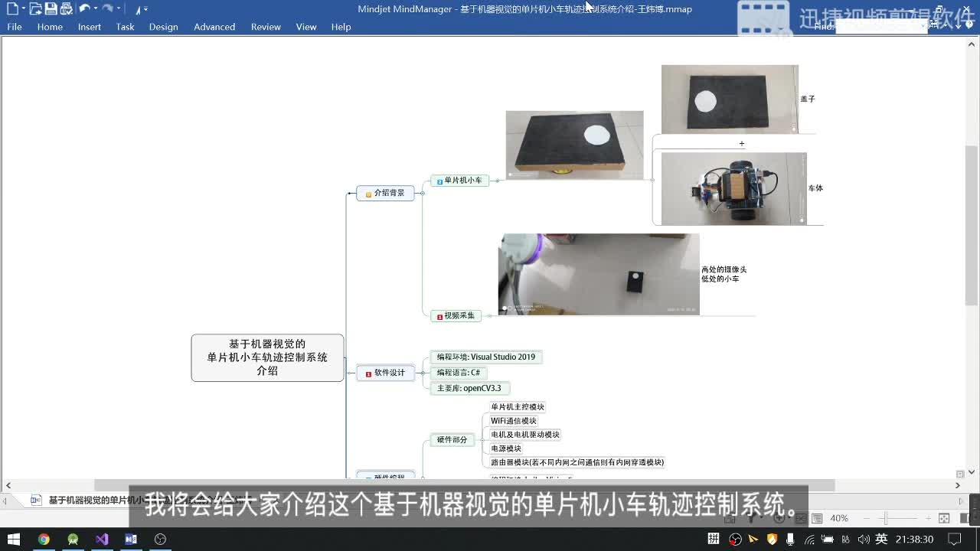Select the WiFi通信模块 topic

514,421
